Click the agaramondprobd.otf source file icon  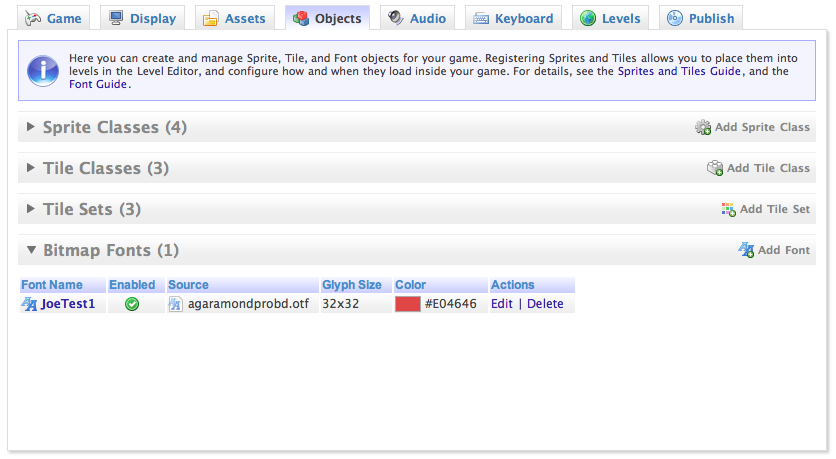pyautogui.click(x=176, y=304)
